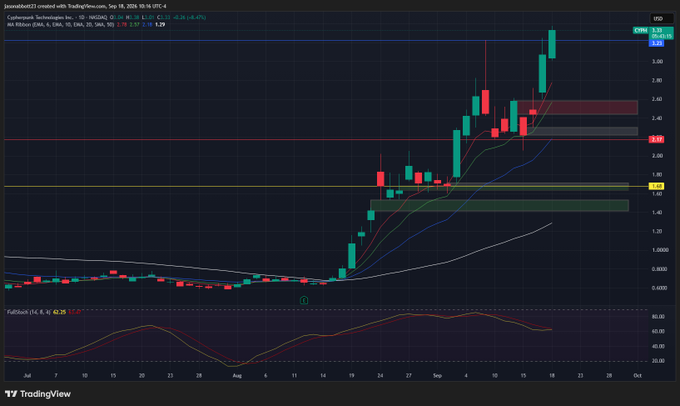
Task: Click the 2.60 price axis label
Action: tap(657, 99)
